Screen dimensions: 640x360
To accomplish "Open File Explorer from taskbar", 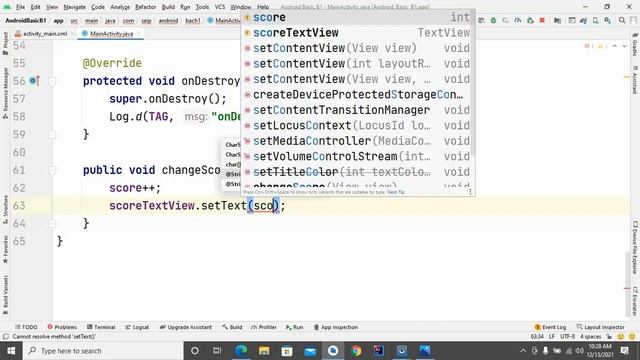I will point(264,351).
